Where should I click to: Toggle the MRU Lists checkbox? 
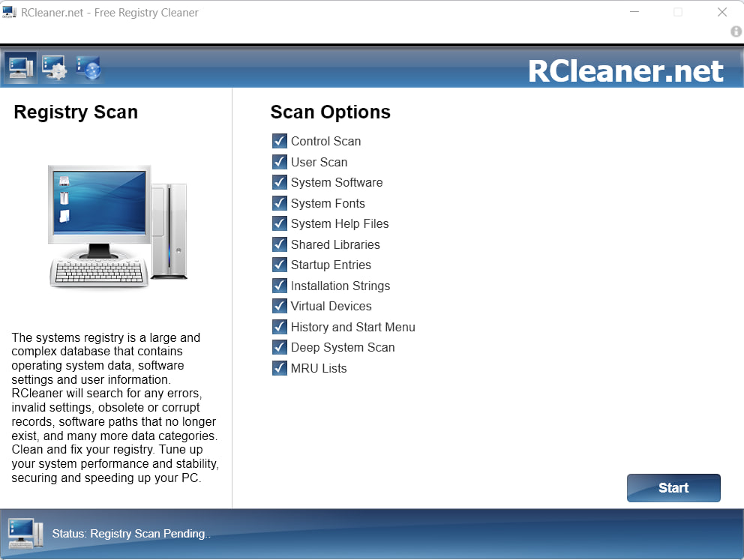(x=280, y=368)
